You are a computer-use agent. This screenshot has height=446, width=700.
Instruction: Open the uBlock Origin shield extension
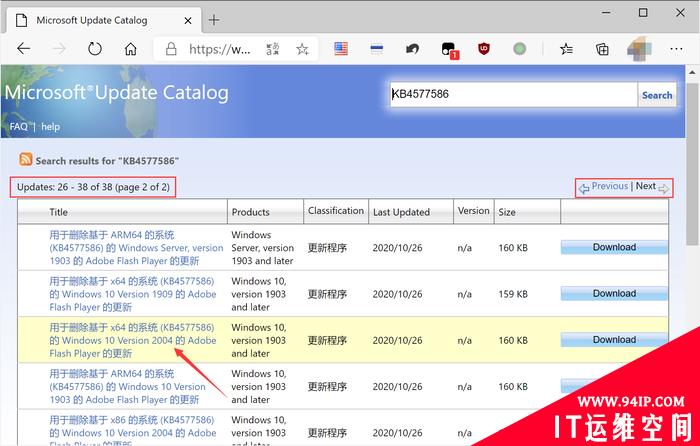[483, 48]
